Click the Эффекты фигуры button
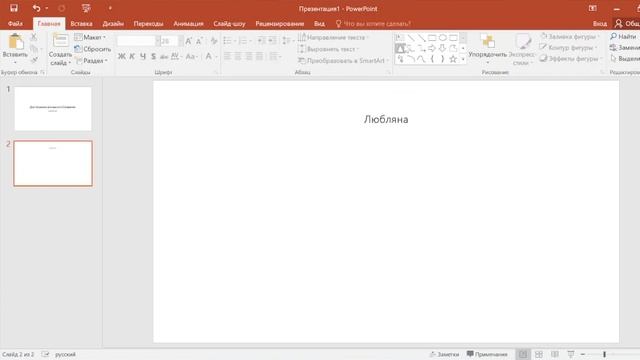This screenshot has height=360, width=640. (x=571, y=59)
